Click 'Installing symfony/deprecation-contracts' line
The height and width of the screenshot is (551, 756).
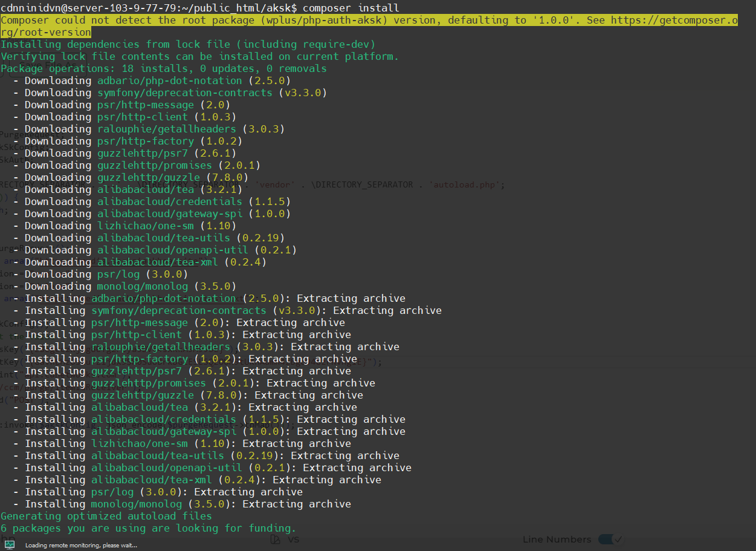233,310
